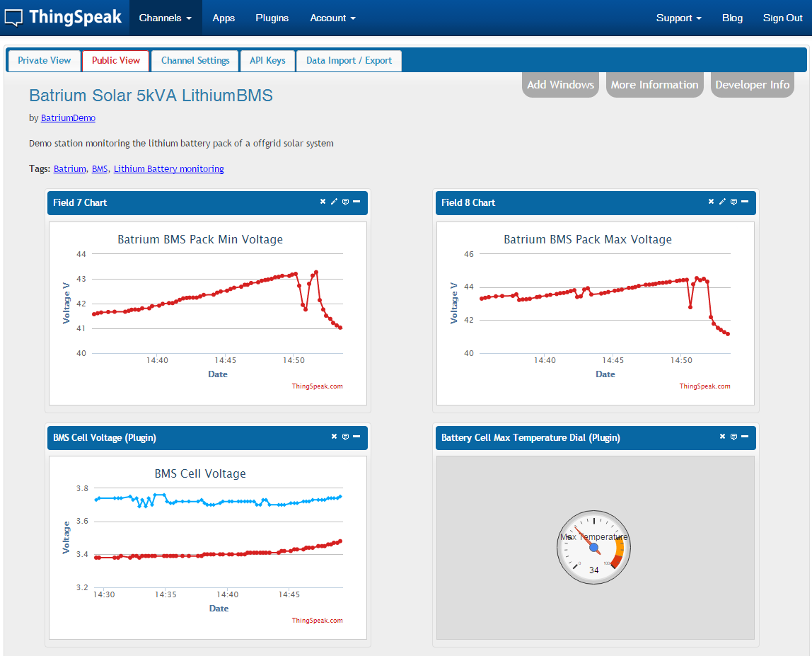Screen dimensions: 812x656
Task: Go to Plugins in the navbar
Action: 272,18
